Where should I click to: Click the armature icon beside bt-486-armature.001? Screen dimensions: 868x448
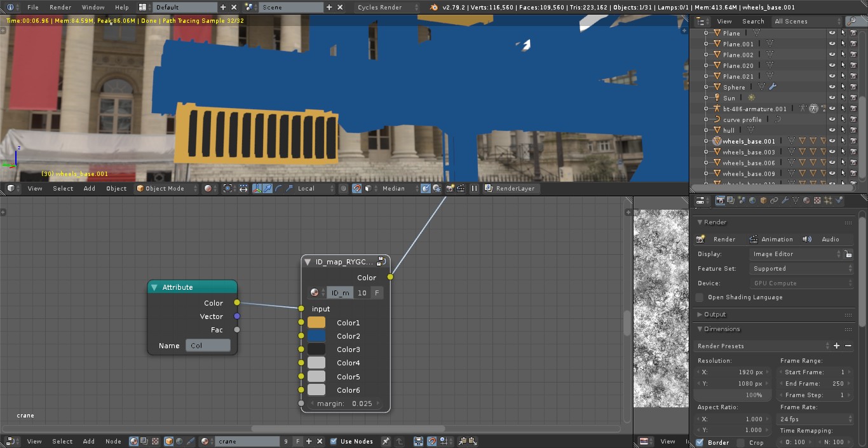717,109
